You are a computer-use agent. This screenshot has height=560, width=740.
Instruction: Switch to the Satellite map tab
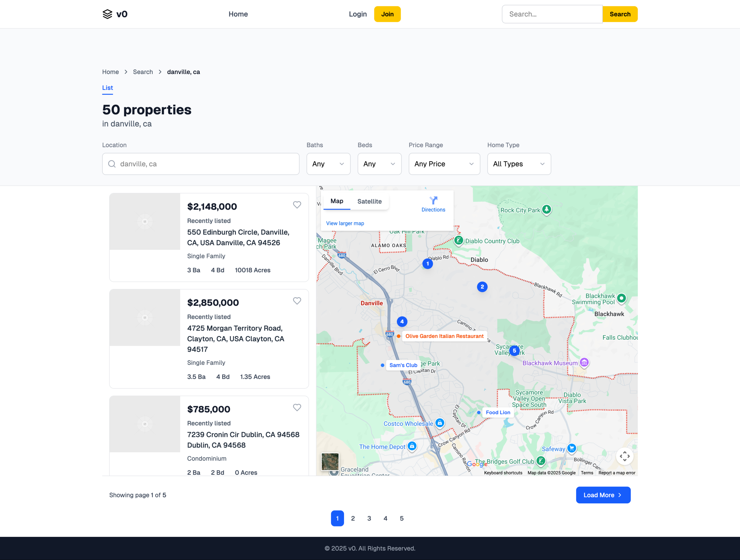point(369,202)
